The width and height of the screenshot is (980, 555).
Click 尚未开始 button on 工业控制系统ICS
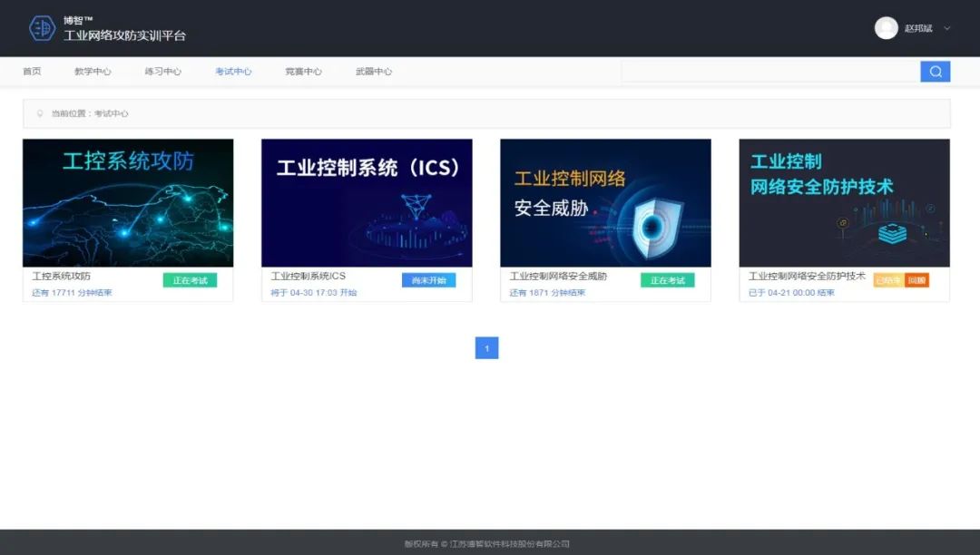[x=428, y=280]
